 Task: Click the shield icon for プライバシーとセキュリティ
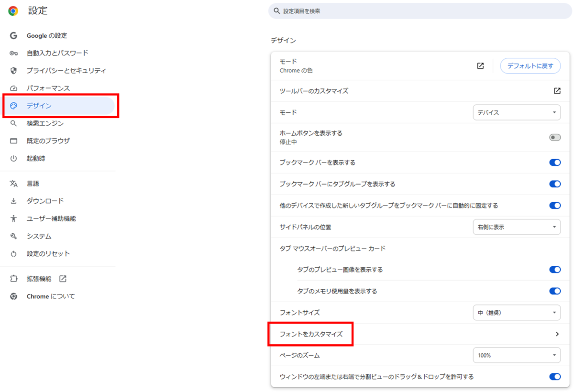point(13,71)
